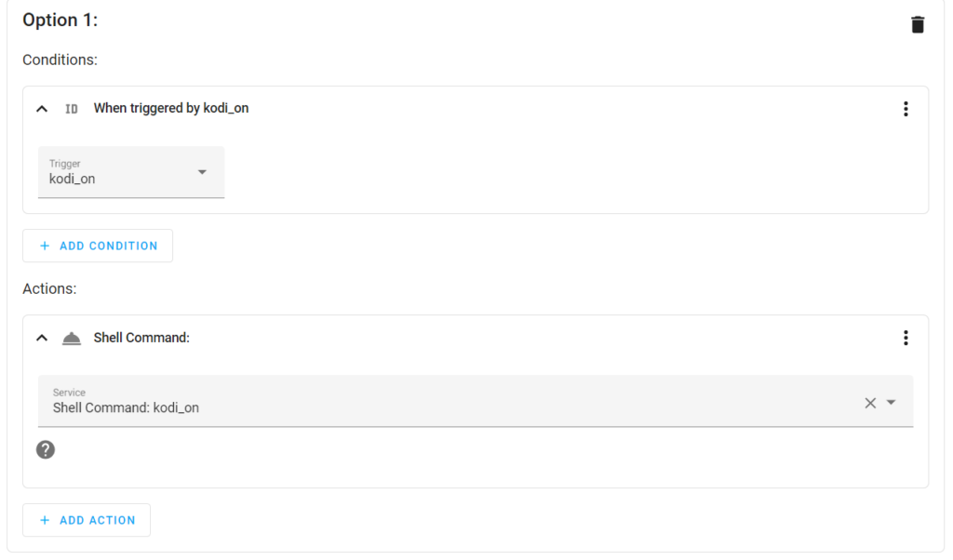Click the Shell Command service bell icon
This screenshot has height=560, width=953.
[x=72, y=339]
